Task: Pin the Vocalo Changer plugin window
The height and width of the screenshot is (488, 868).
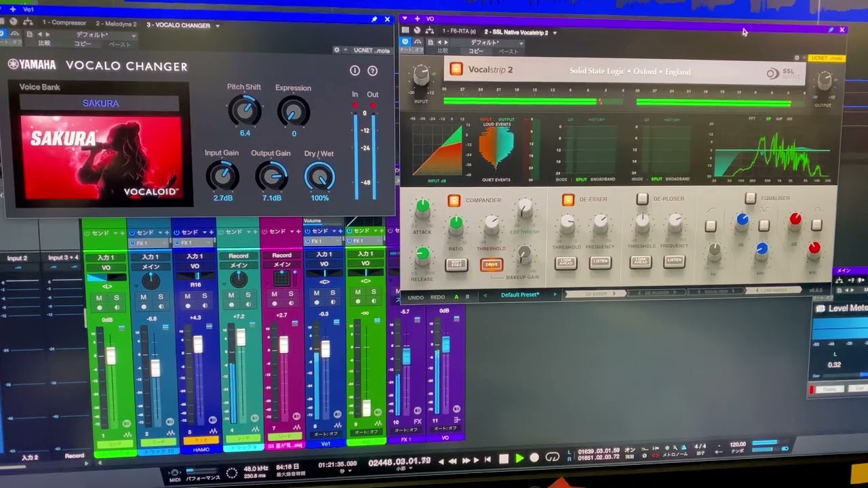Action: pyautogui.click(x=374, y=20)
